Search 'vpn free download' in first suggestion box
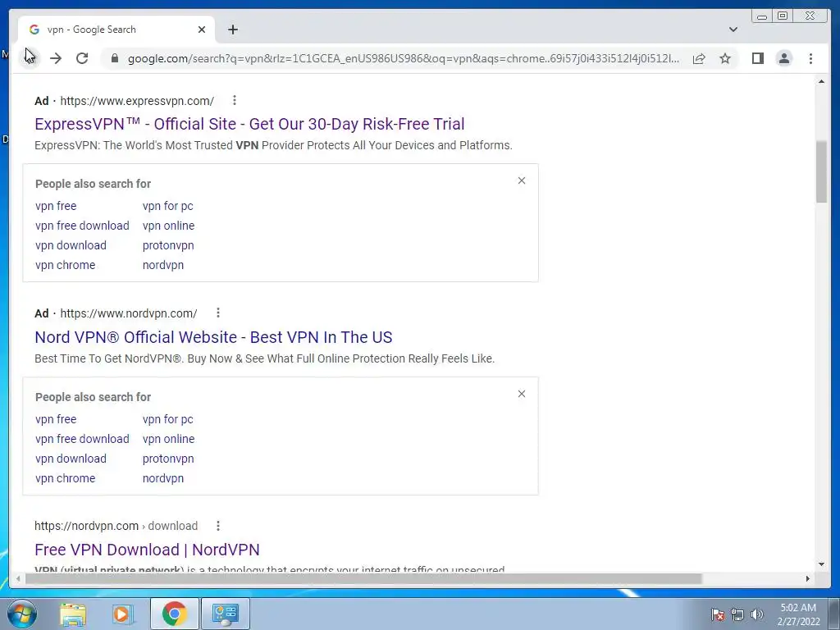Screen dimensions: 840x630 point(82,226)
